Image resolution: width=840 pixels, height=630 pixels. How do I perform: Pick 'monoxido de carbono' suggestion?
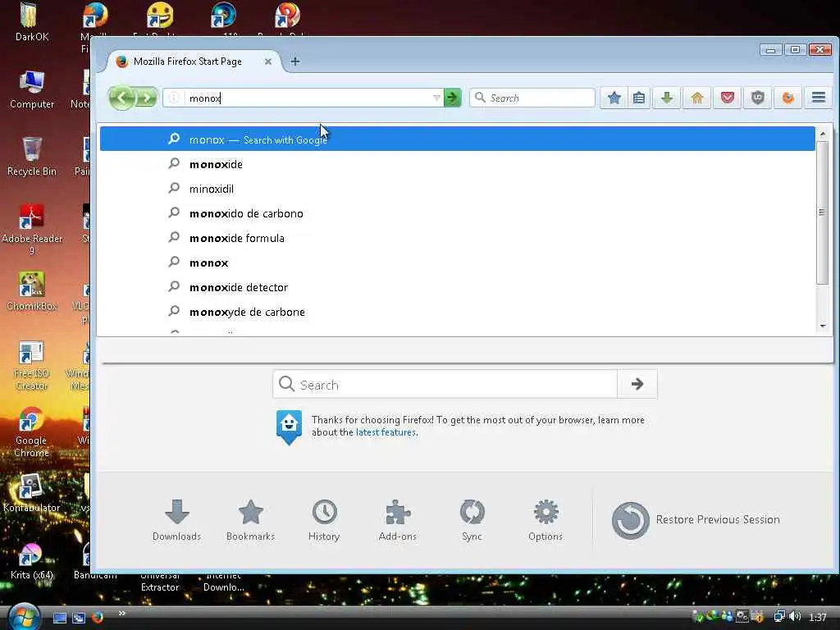click(457, 213)
